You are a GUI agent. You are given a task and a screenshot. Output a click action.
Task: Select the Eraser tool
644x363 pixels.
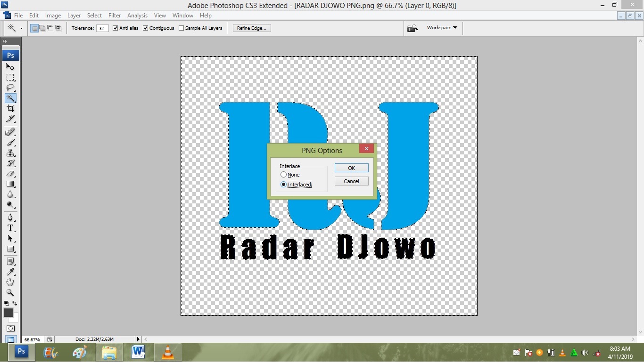[10, 173]
